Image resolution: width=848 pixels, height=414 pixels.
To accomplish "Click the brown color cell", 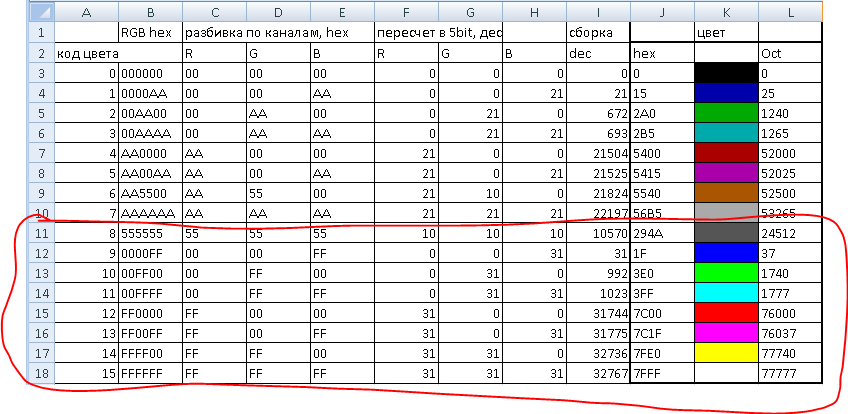I will [x=725, y=192].
